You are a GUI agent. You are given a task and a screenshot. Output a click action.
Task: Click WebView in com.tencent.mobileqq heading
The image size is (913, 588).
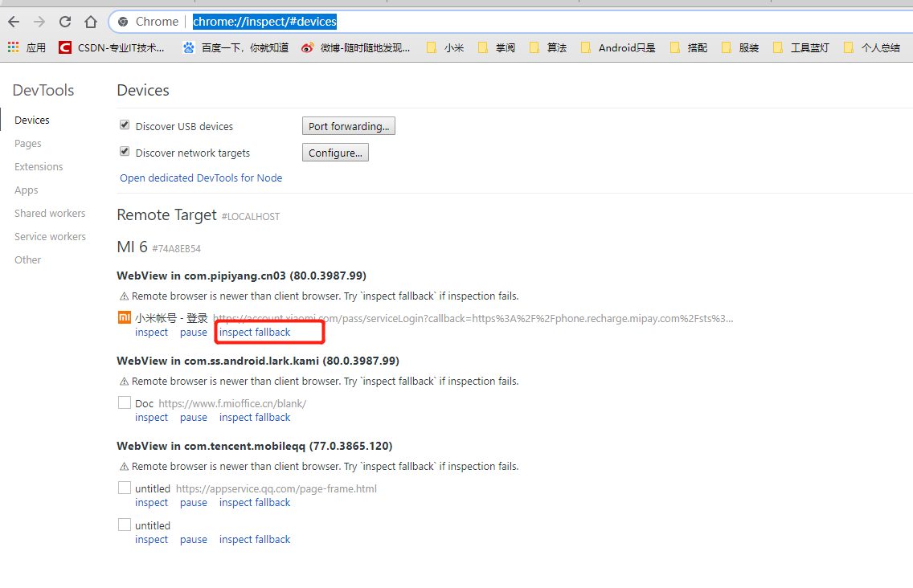click(255, 445)
